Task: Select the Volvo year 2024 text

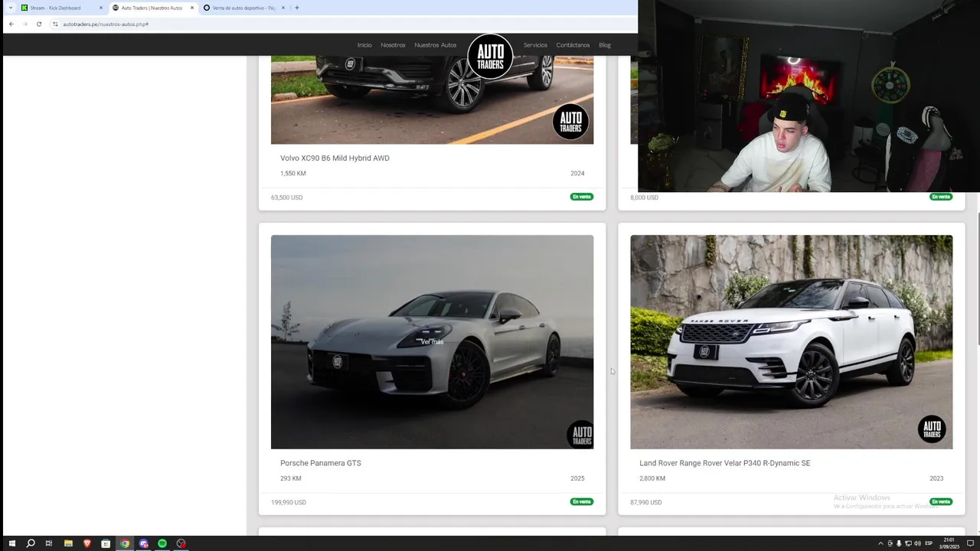Action: [577, 174]
